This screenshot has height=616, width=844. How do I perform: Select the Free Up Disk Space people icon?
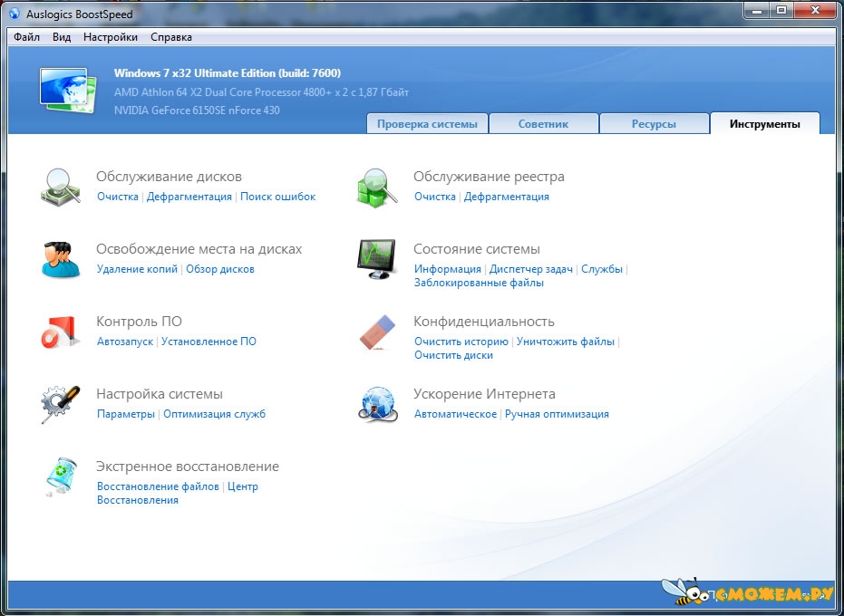pos(60,259)
